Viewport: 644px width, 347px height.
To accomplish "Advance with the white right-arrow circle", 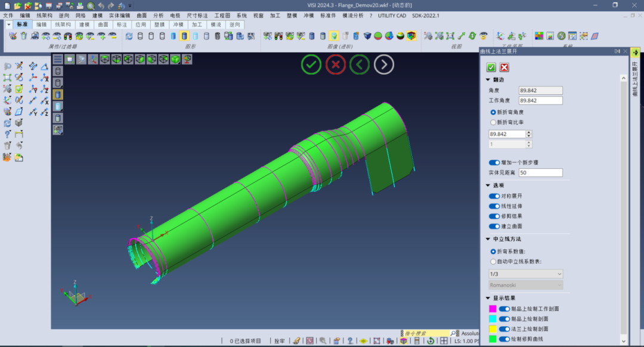I will click(x=383, y=64).
